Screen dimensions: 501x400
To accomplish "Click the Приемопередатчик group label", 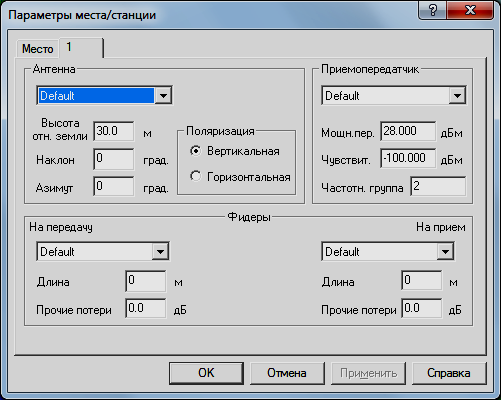I will 370,69.
